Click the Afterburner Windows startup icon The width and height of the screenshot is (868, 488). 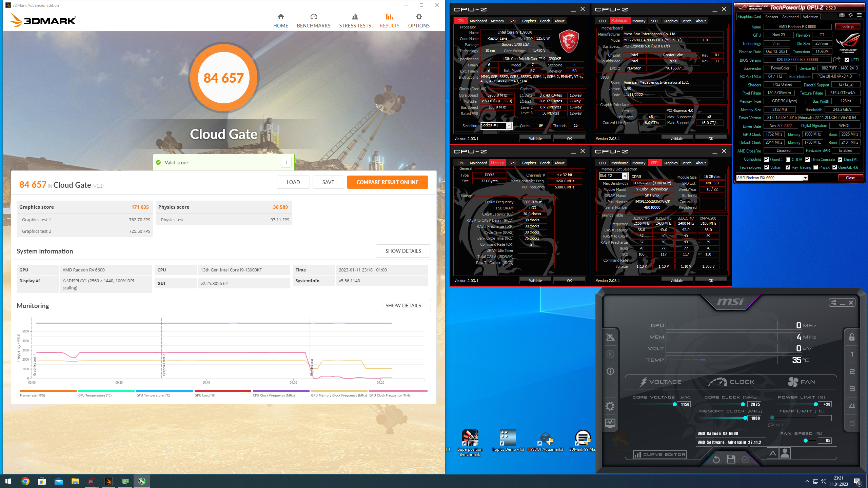[834, 303]
